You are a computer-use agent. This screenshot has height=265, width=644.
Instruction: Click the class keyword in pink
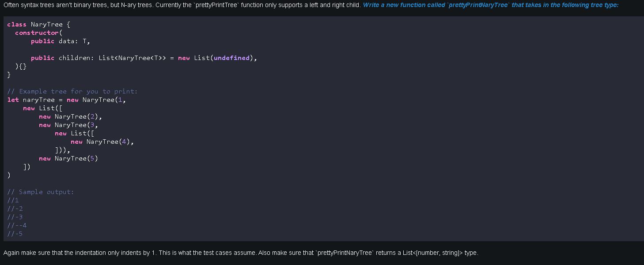17,24
